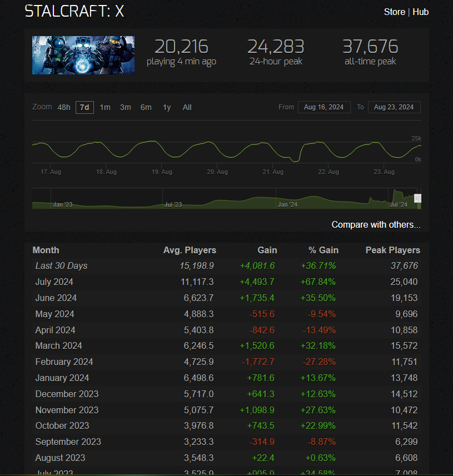This screenshot has height=476, width=453.
Task: Click the 24,283 24-hour peak value
Action: pyautogui.click(x=276, y=47)
